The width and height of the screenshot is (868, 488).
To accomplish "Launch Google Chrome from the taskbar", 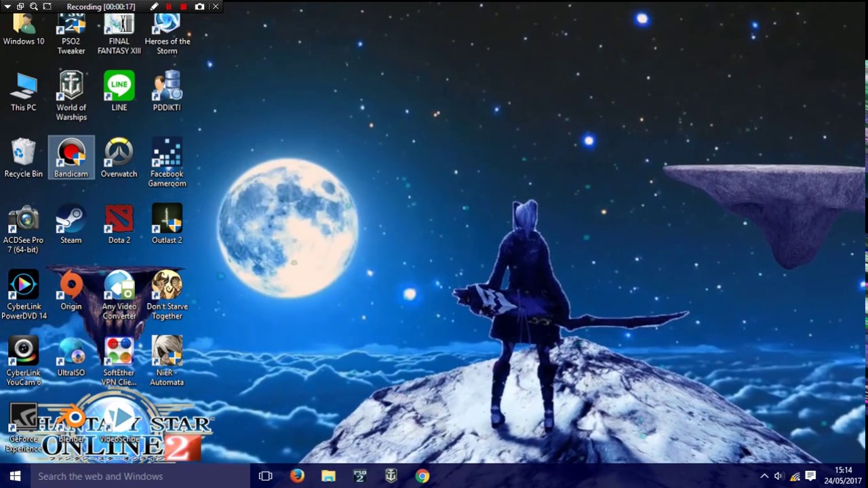I will (422, 476).
